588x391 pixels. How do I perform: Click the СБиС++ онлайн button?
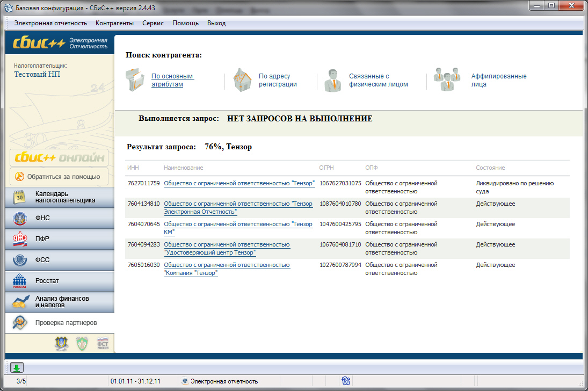pos(59,157)
